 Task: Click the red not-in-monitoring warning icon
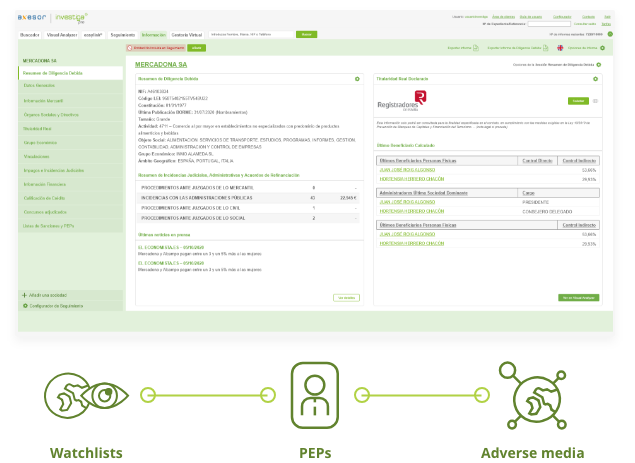pyautogui.click(x=130, y=48)
